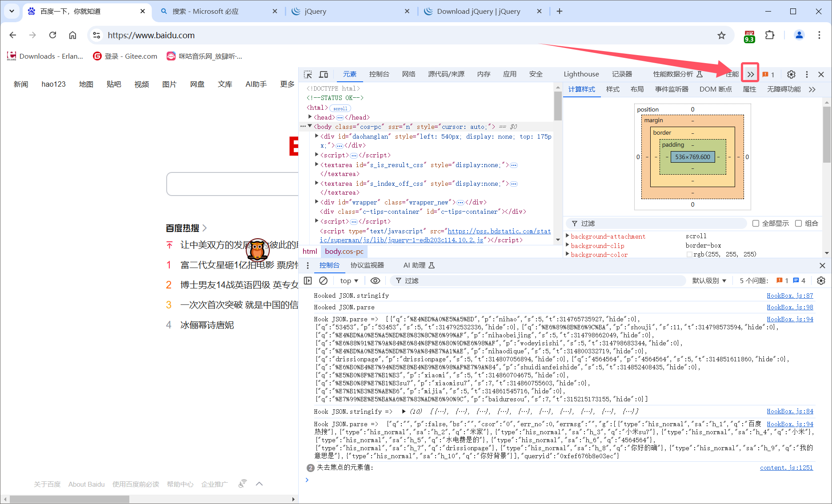Switch to 网络 tab

tap(409, 74)
